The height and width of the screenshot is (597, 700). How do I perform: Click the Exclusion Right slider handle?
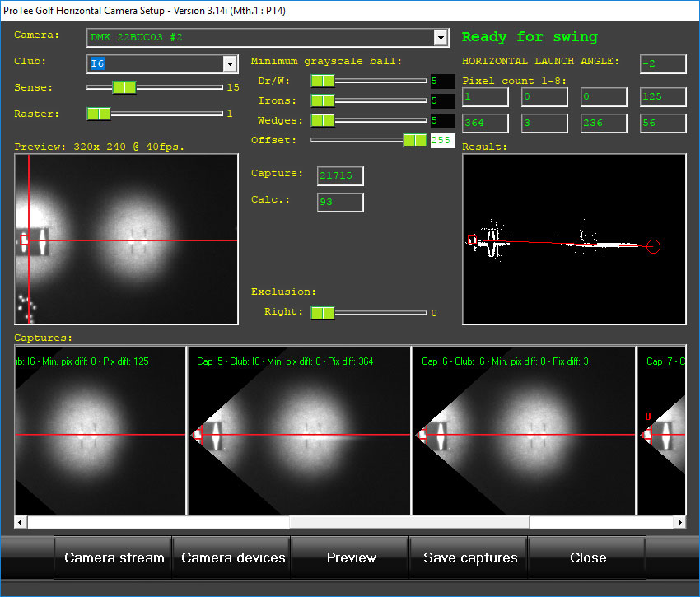[322, 313]
